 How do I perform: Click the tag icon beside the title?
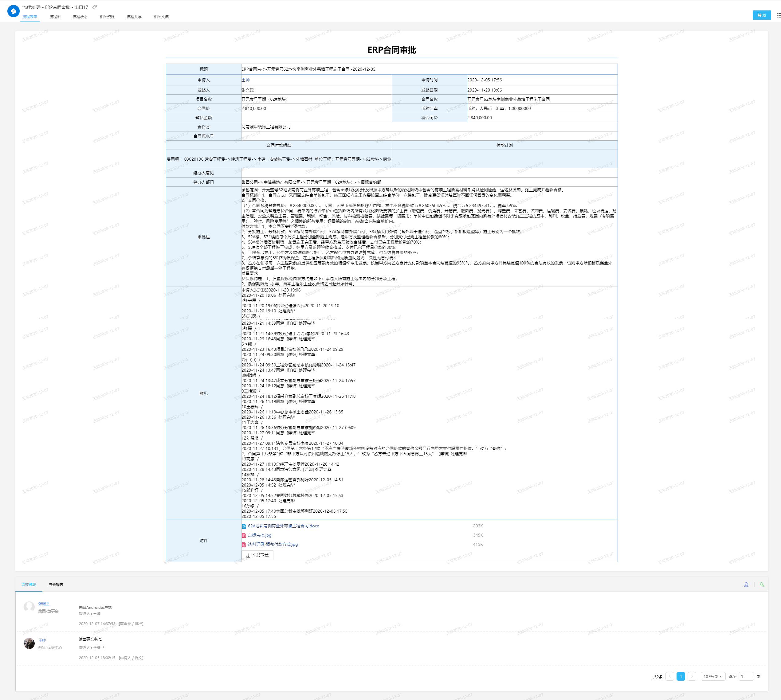tap(95, 7)
